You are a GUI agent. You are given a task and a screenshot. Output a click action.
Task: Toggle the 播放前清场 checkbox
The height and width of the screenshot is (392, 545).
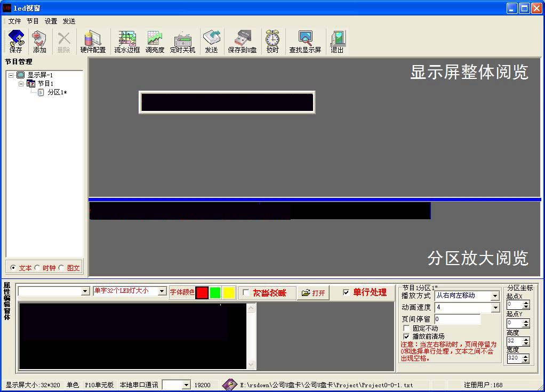click(x=406, y=337)
